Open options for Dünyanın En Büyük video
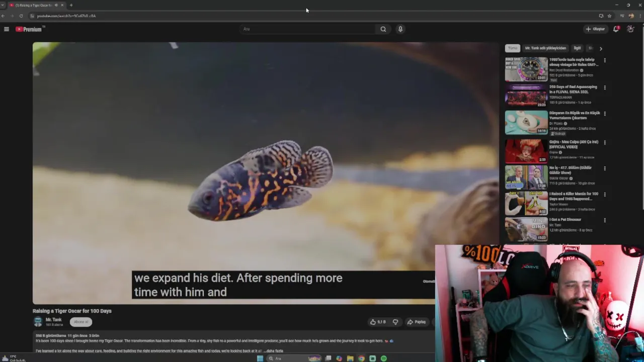The height and width of the screenshot is (362, 644). (x=605, y=114)
